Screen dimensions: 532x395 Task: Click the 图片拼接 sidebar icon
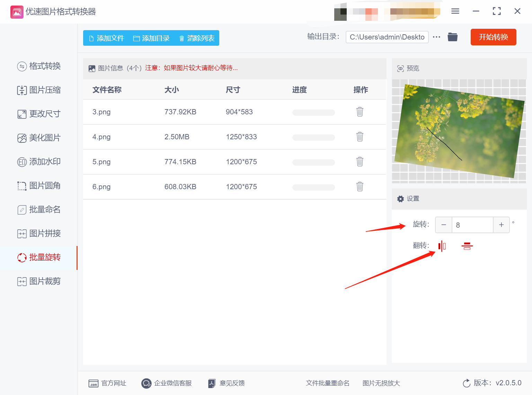tap(22, 234)
